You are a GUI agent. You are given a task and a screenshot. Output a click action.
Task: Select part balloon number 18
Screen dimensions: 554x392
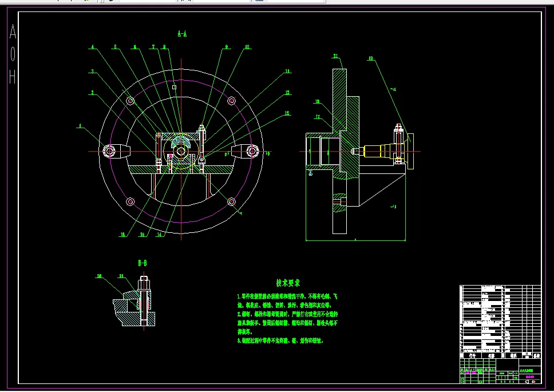pyautogui.click(x=317, y=102)
